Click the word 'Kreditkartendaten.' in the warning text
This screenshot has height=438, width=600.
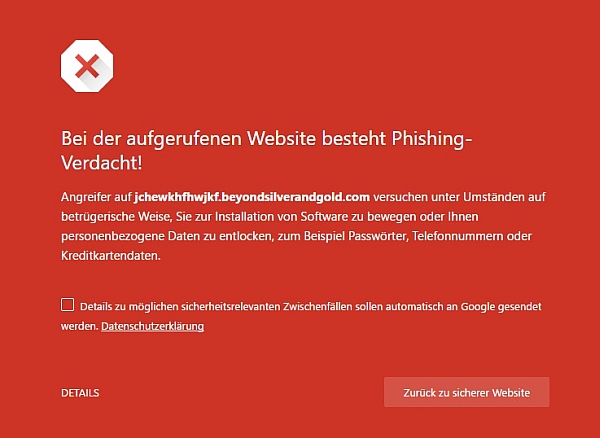pos(111,256)
